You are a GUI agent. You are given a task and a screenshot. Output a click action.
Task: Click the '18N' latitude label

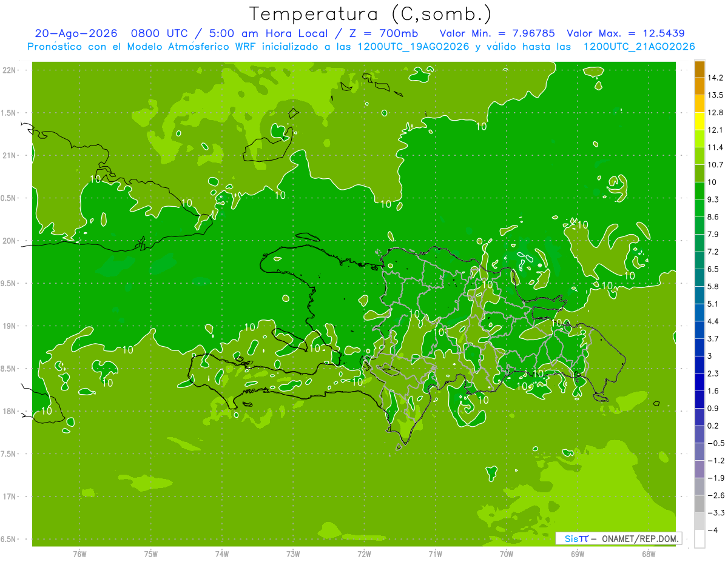(10, 412)
